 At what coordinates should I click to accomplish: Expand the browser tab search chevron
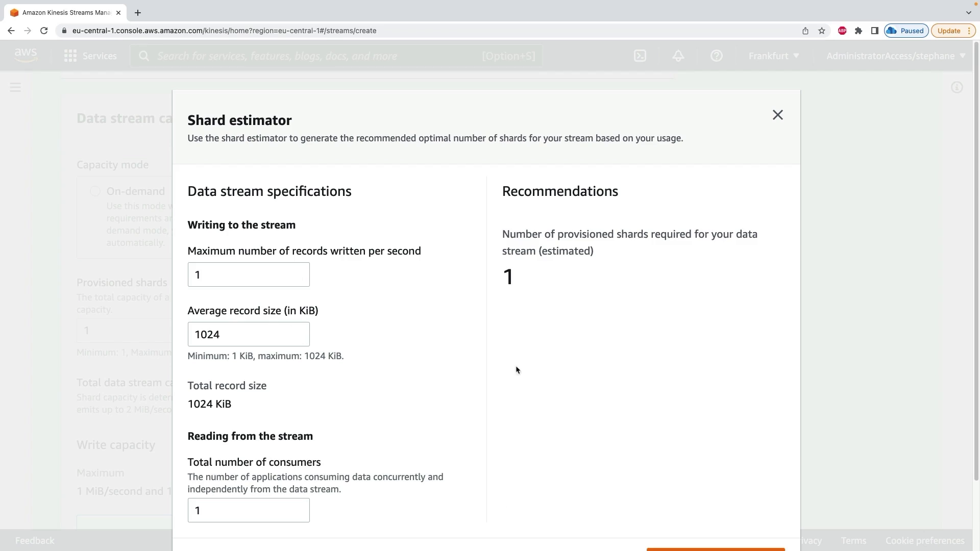pyautogui.click(x=968, y=13)
